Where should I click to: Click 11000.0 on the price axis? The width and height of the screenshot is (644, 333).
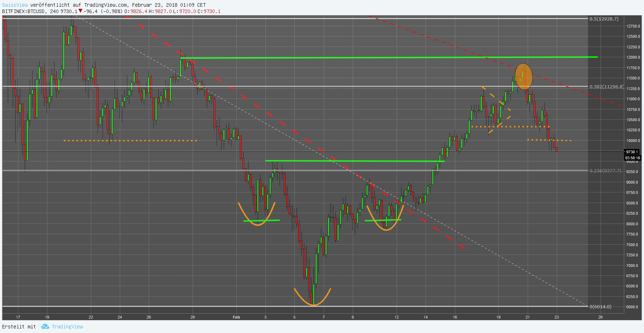click(x=633, y=99)
